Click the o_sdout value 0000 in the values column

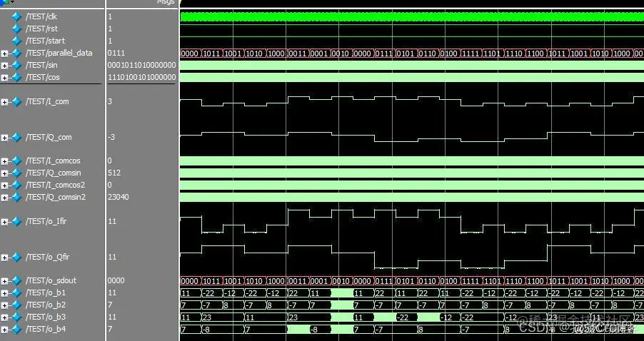coord(116,280)
